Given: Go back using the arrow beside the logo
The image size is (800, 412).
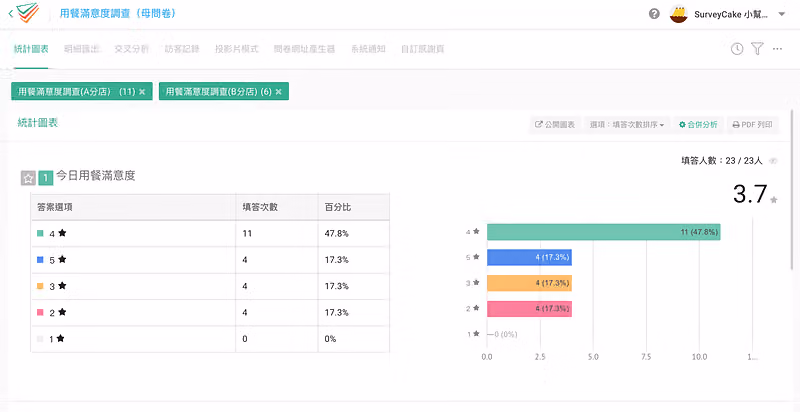Looking at the screenshot, I should coord(10,14).
